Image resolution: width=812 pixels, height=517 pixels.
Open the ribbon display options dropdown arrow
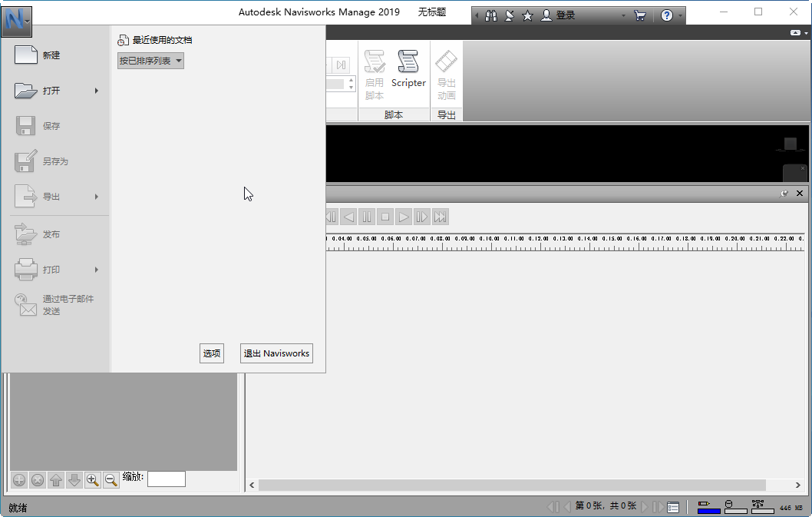(x=807, y=33)
